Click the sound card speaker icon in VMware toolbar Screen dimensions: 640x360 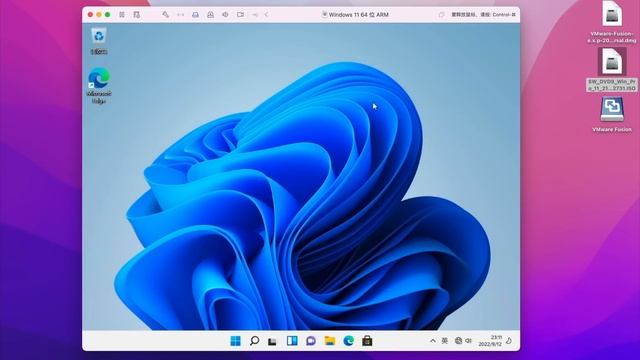225,15
